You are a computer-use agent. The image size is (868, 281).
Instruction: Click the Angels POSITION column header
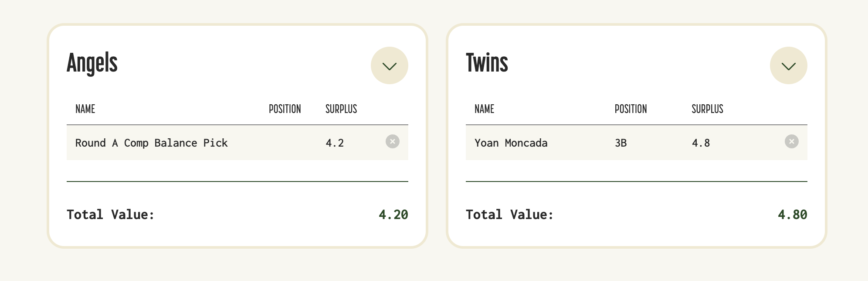[285, 109]
